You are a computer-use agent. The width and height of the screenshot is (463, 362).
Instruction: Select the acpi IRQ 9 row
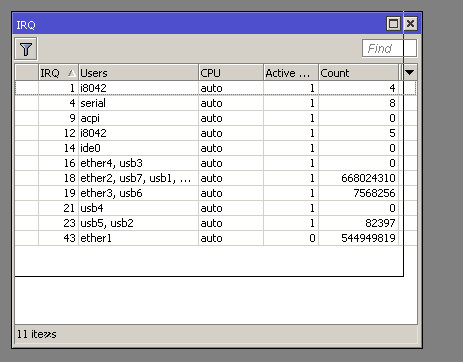pyautogui.click(x=216, y=118)
